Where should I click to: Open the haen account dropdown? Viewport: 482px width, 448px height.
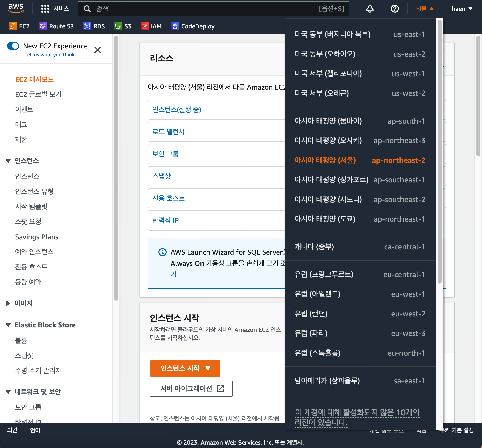462,9
